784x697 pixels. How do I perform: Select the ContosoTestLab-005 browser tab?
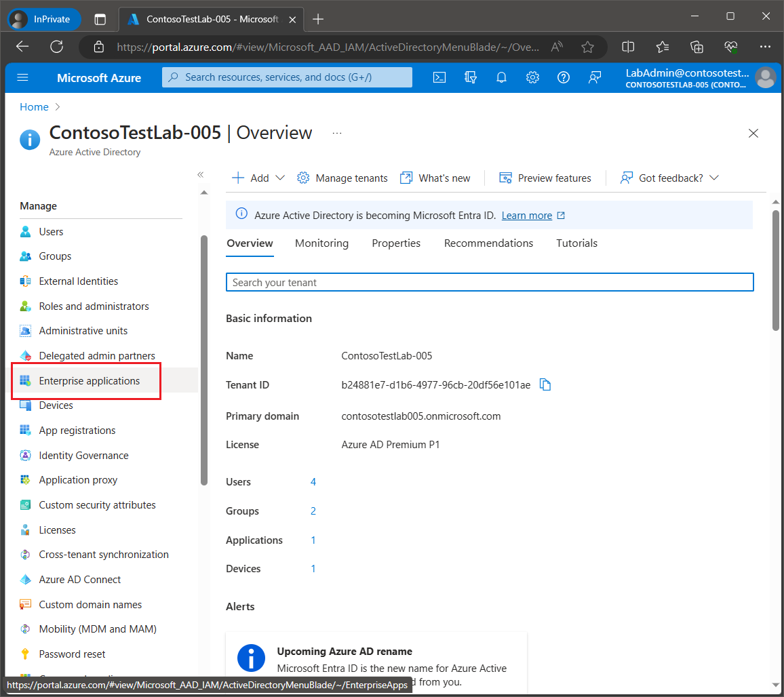coord(210,20)
